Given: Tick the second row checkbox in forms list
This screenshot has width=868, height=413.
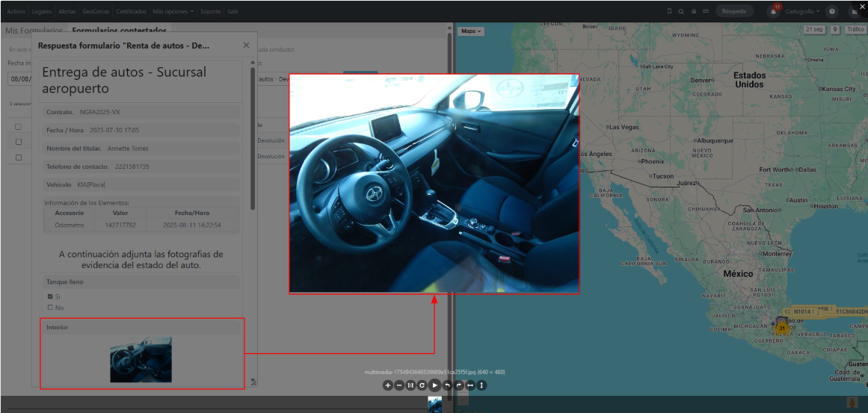Looking at the screenshot, I should (x=18, y=142).
